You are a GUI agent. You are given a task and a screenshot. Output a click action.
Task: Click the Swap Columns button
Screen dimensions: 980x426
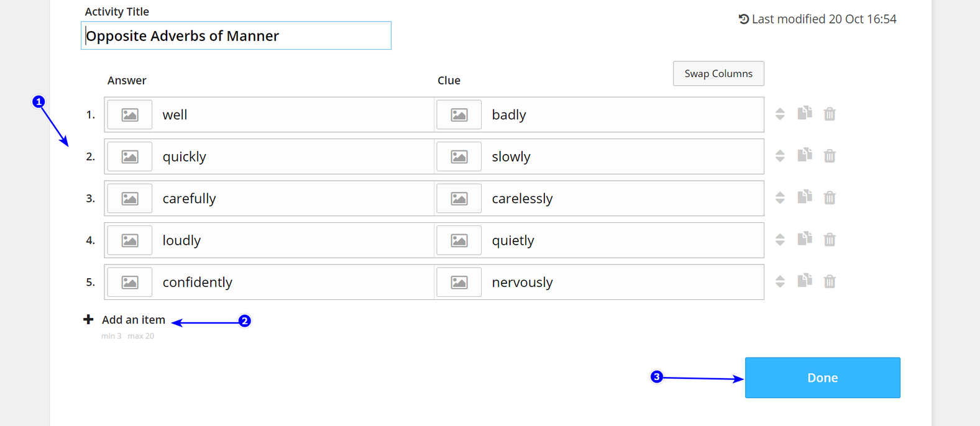(x=718, y=73)
